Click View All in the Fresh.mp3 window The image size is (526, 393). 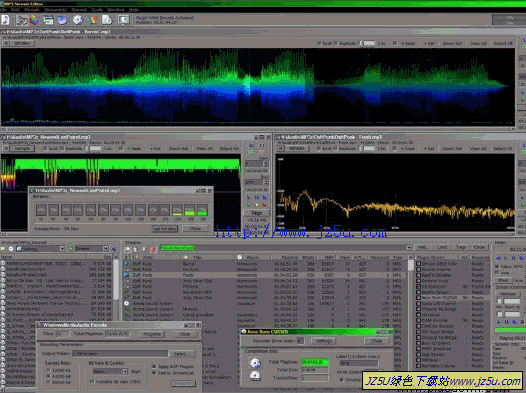(478, 148)
